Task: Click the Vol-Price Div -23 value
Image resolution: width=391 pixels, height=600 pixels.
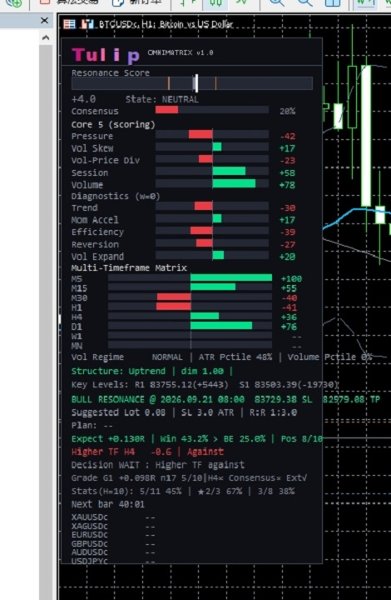Action: [287, 160]
